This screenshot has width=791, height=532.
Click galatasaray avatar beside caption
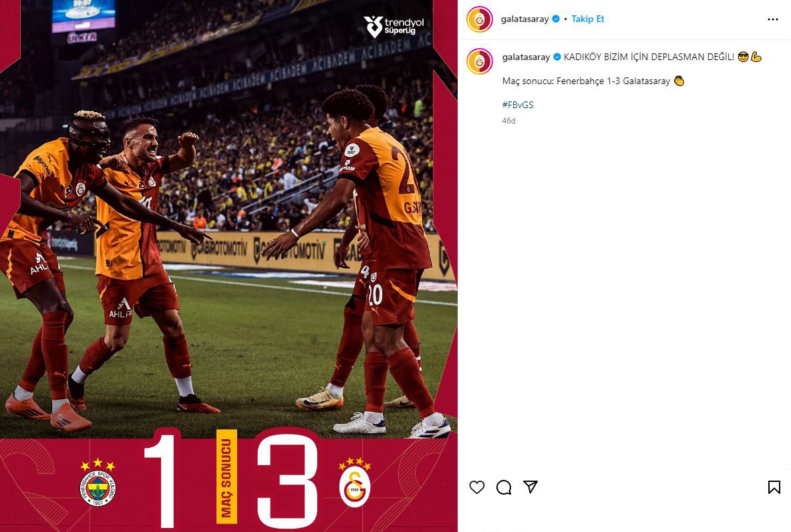(480, 61)
